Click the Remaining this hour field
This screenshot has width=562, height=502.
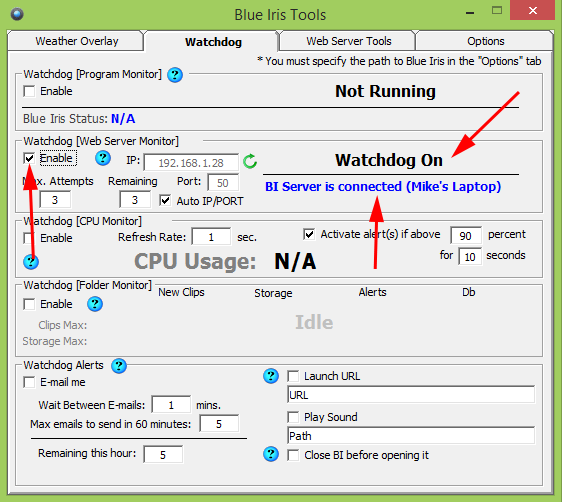coord(163,454)
